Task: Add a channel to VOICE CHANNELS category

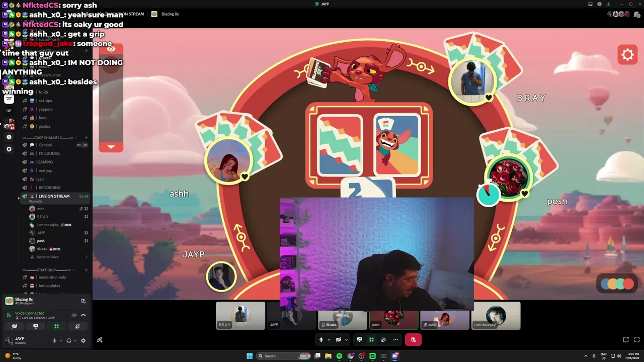Action: pyautogui.click(x=86, y=138)
